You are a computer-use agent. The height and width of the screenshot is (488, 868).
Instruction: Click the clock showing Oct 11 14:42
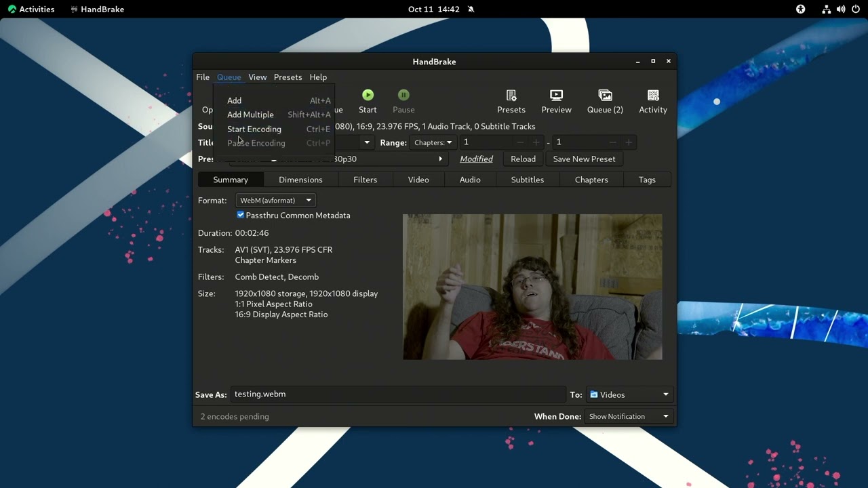tap(434, 9)
